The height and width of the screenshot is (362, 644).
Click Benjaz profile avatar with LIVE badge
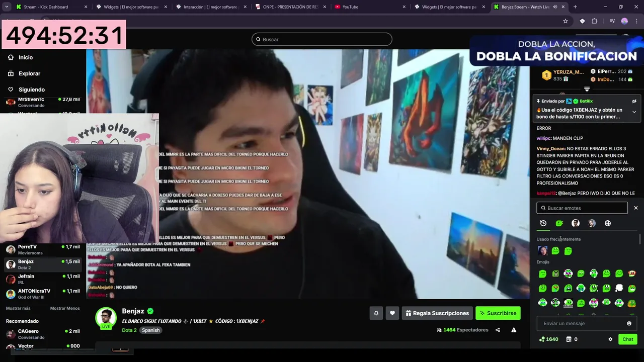(106, 318)
